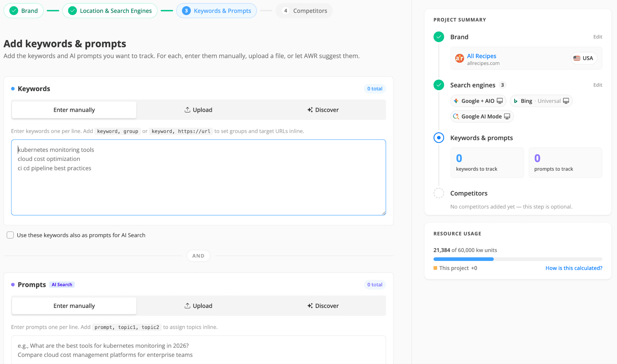The image size is (617, 364).
Task: Click the Brand step green checkmark icon
Action: (14, 11)
